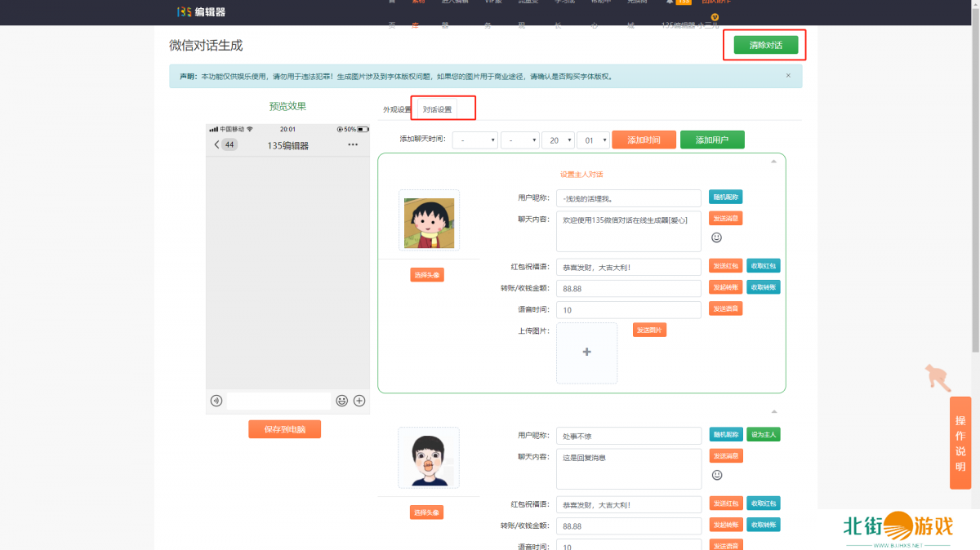The image size is (980, 550).
Task: Click the plus icon in preview chat bar
Action: click(359, 401)
